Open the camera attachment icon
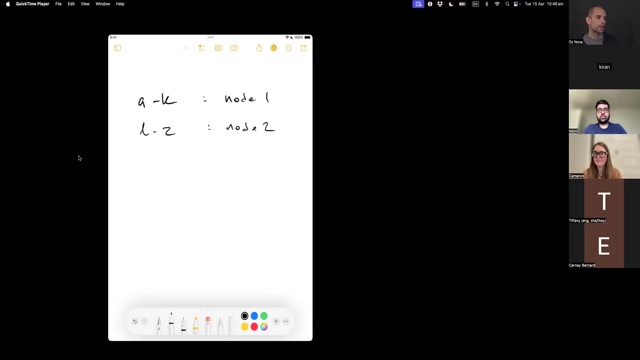This screenshot has height=360, width=640. (234, 48)
